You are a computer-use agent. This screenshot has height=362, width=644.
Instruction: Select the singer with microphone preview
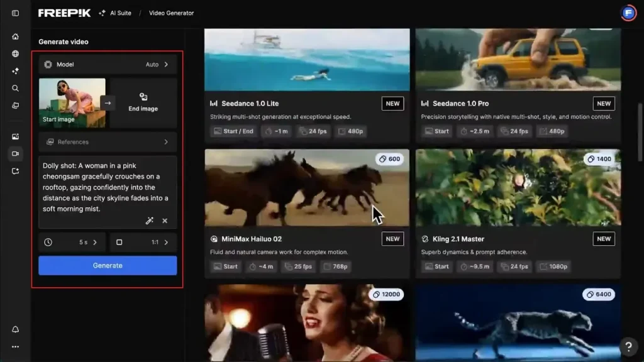point(307,323)
